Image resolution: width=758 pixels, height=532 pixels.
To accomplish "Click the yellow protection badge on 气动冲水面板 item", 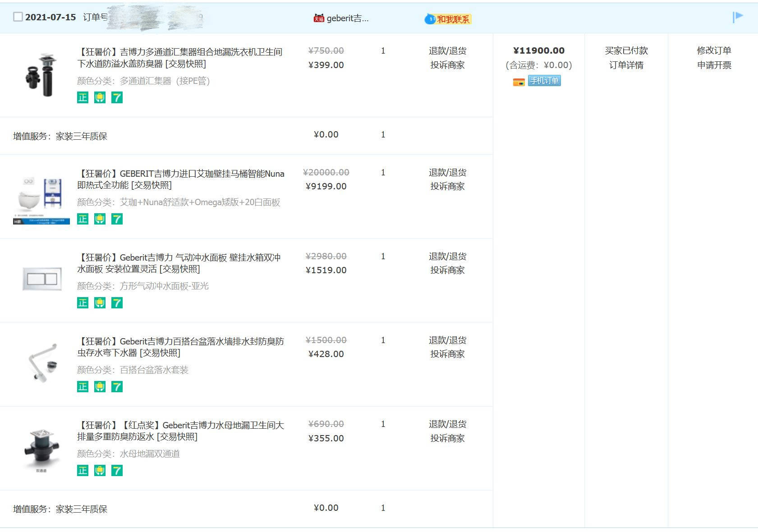I will 100,303.
